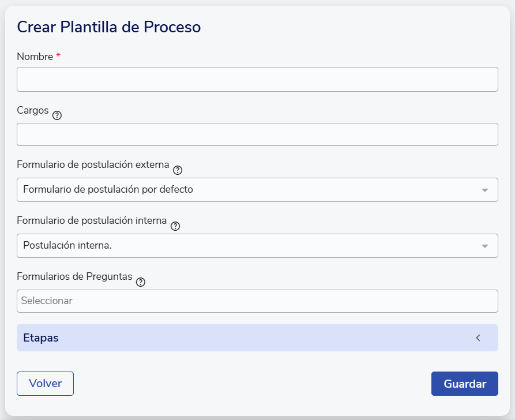
Task: Click the arrow of the 'Postulación interna.' dropdown
Action: tap(484, 246)
